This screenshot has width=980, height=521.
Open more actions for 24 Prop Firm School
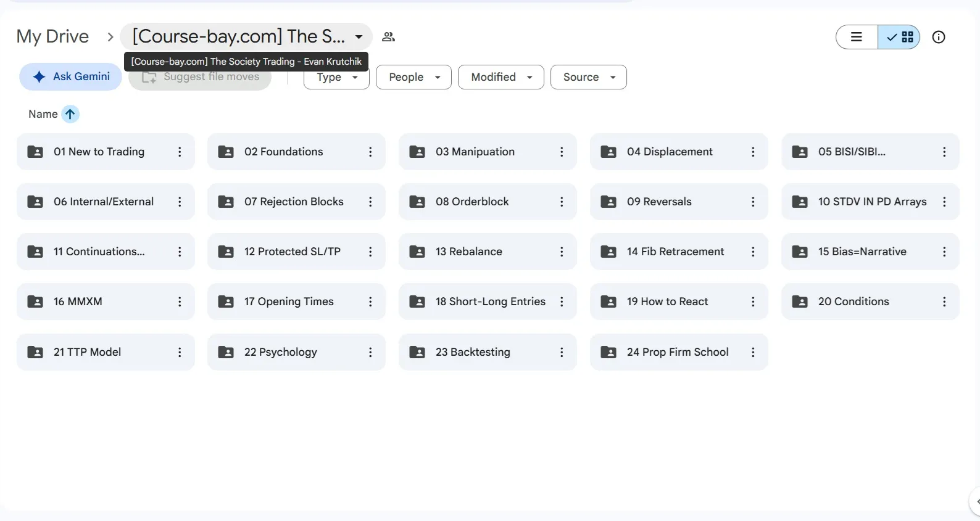(x=753, y=352)
